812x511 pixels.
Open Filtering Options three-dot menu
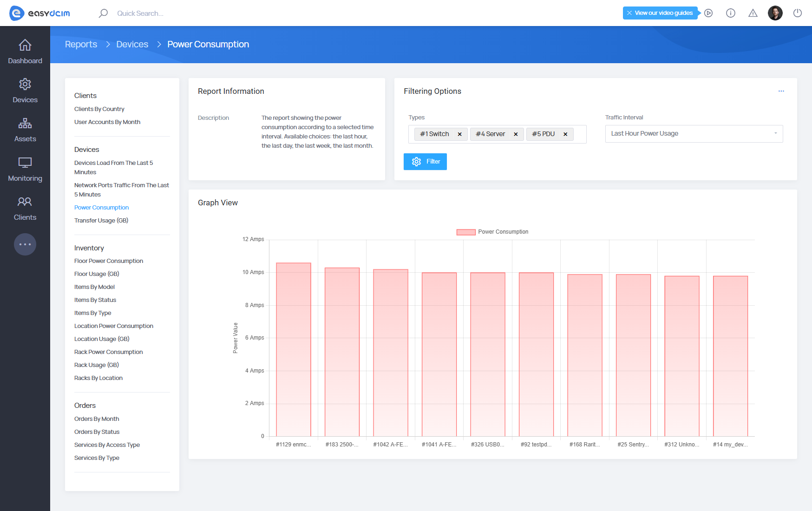pyautogui.click(x=781, y=91)
